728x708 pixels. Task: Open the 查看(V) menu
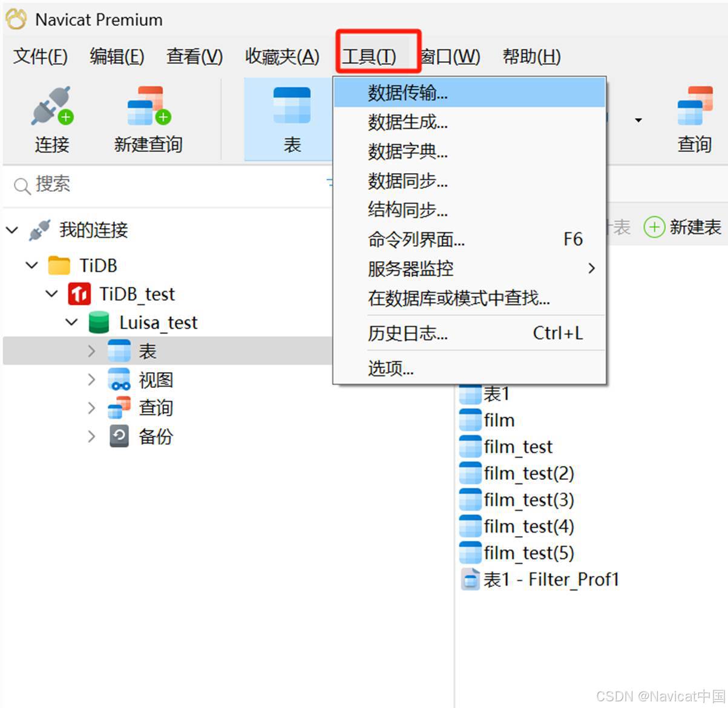click(x=194, y=56)
